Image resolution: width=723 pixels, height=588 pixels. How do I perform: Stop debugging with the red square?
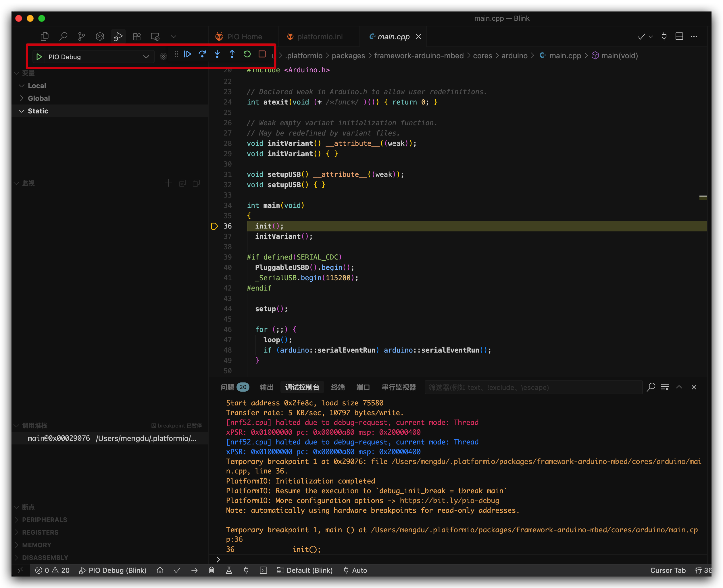click(262, 54)
